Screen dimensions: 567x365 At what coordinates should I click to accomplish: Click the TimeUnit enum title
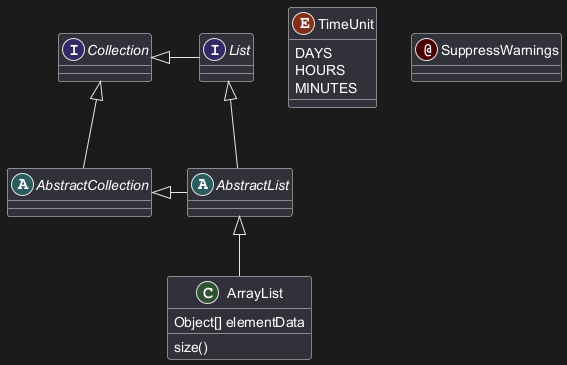pos(346,24)
